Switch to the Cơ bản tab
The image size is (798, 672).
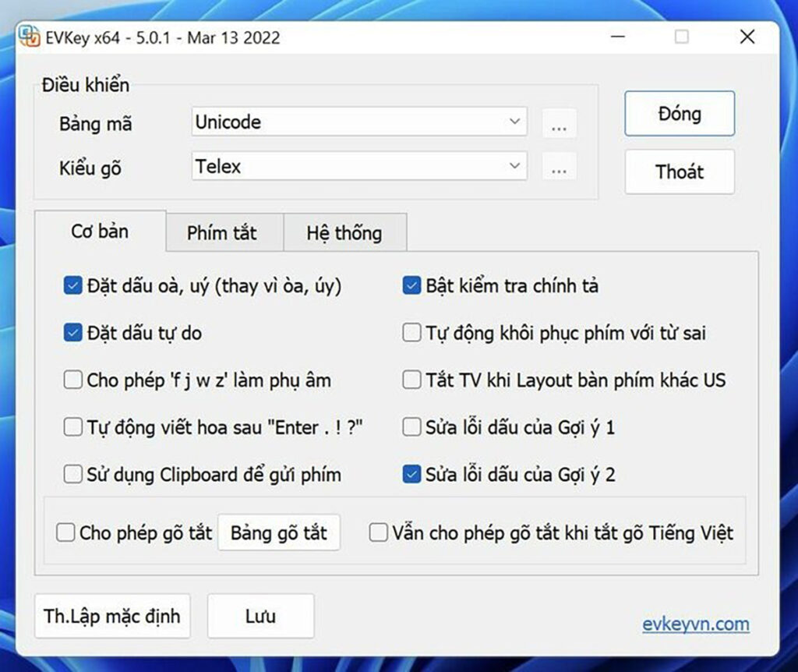pyautogui.click(x=100, y=232)
